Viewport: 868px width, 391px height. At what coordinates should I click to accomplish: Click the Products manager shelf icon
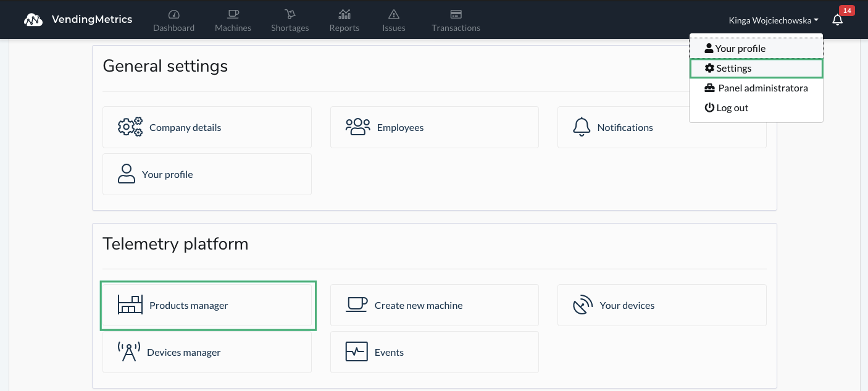(130, 305)
